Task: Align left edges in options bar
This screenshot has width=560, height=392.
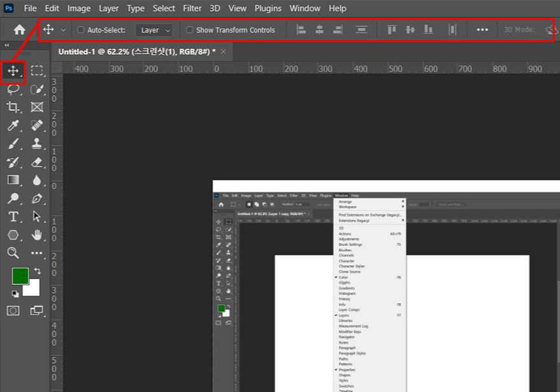Action: (301, 30)
